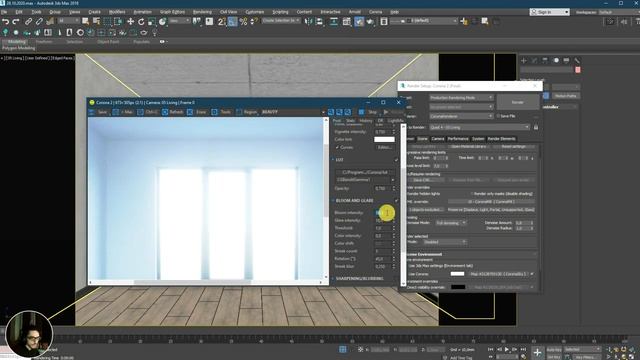The height and width of the screenshot is (360, 640).
Task: Click Region in Corona frame buffer toolbar
Action: pyautogui.click(x=247, y=112)
